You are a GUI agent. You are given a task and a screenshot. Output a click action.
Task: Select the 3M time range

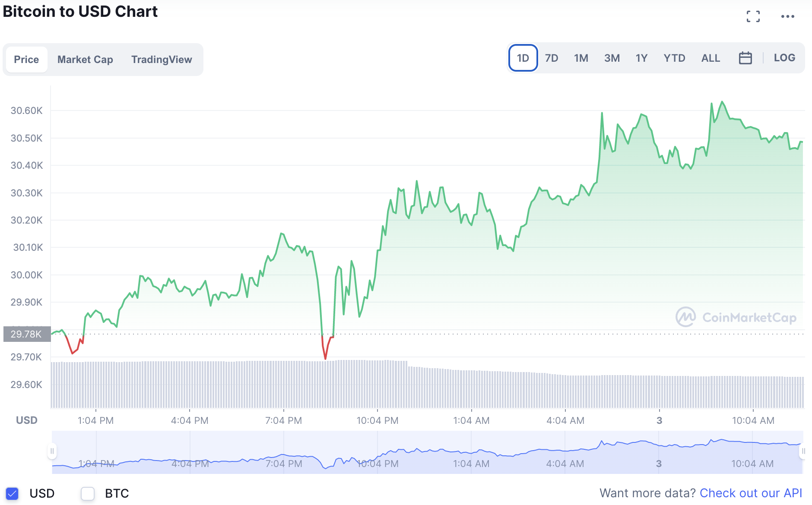(612, 58)
